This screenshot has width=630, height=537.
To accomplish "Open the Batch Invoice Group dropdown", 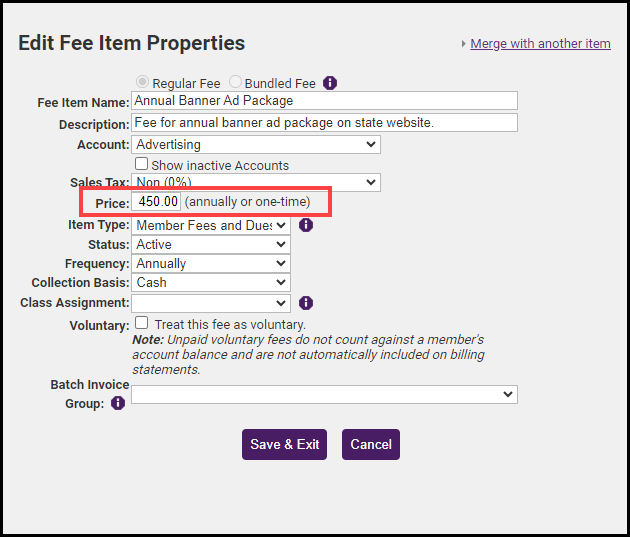I will [324, 394].
